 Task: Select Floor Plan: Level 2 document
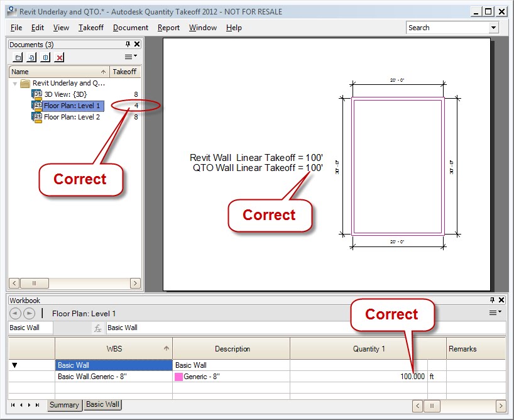click(x=72, y=117)
